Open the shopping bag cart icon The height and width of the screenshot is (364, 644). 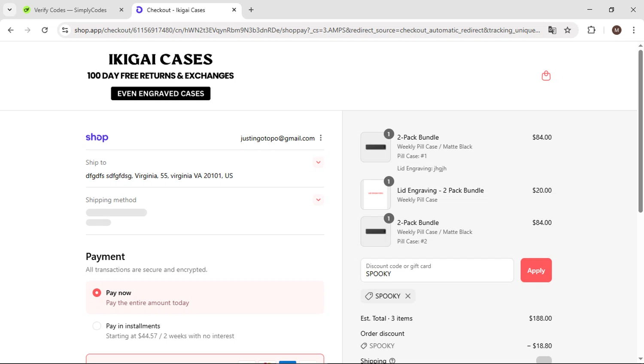(546, 76)
